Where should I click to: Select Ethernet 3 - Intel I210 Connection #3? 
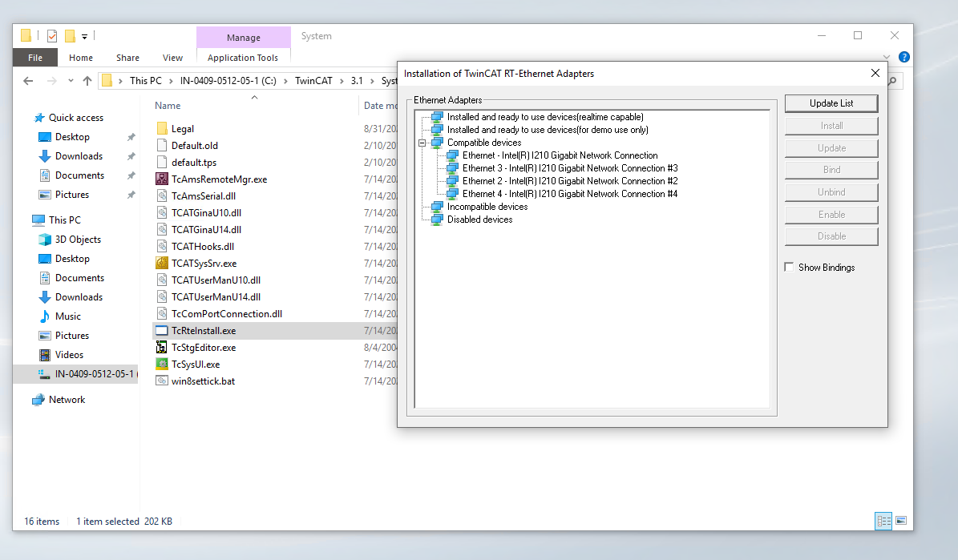pos(570,168)
